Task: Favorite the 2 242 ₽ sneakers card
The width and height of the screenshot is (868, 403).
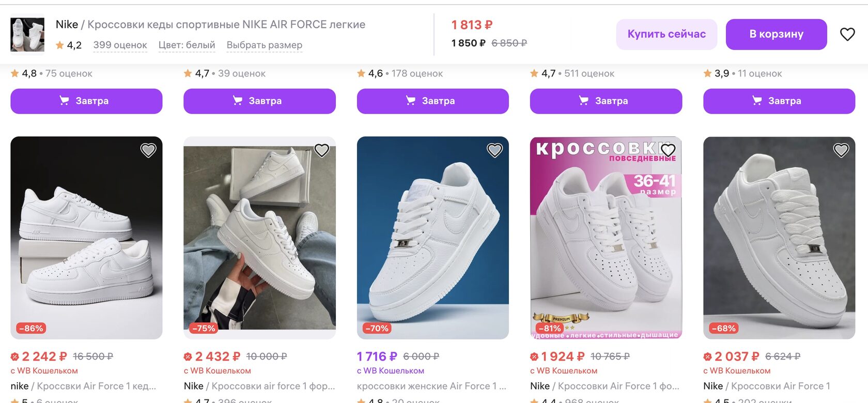Action: point(148,150)
